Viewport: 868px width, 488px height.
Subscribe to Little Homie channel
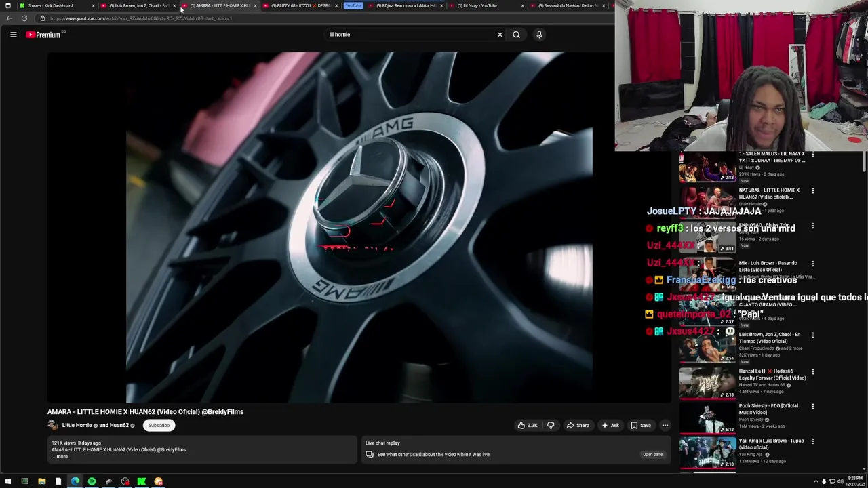(159, 426)
